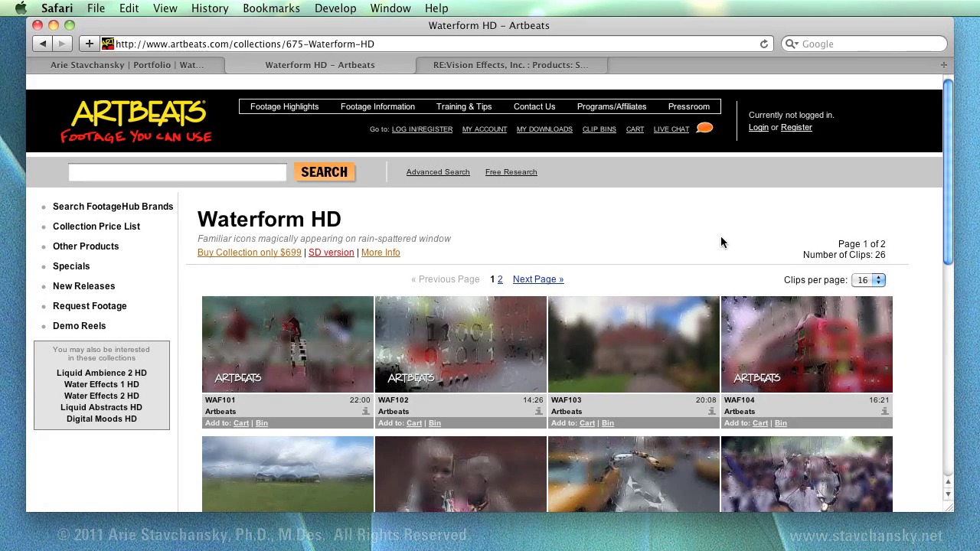Screen dimensions: 980x551
Task: Add WAF101 to Cart
Action: [241, 423]
